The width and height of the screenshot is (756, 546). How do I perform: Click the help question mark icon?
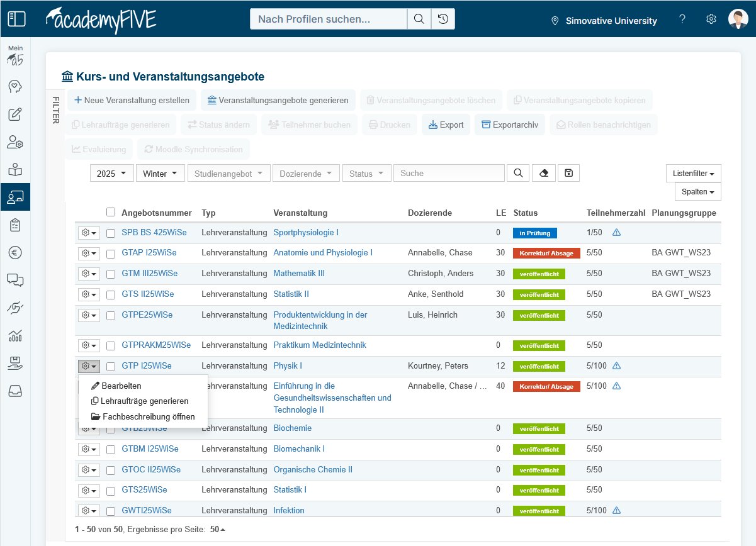[682, 19]
